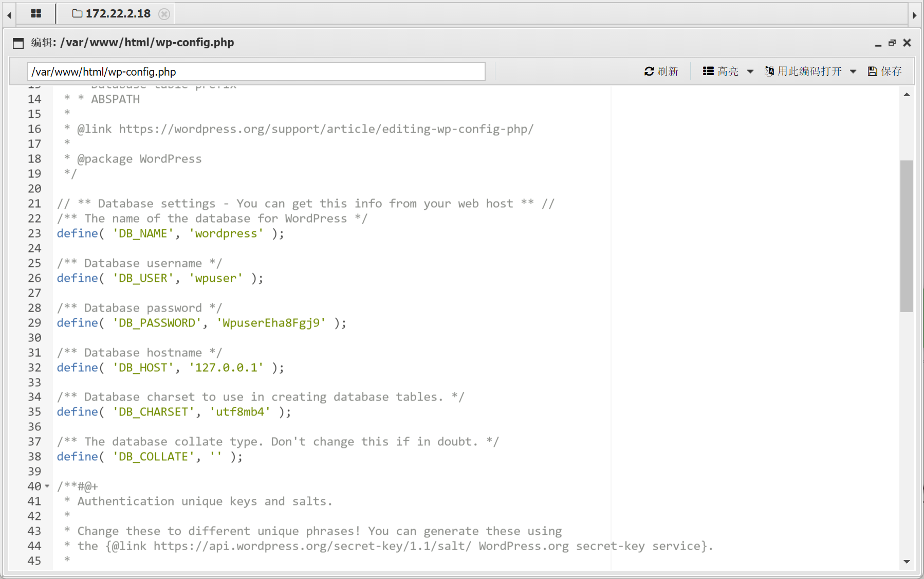Screen dimensions: 924x579
Task: Click the 'Authentication unique keys and salts' line
Action: pyautogui.click(x=205, y=501)
